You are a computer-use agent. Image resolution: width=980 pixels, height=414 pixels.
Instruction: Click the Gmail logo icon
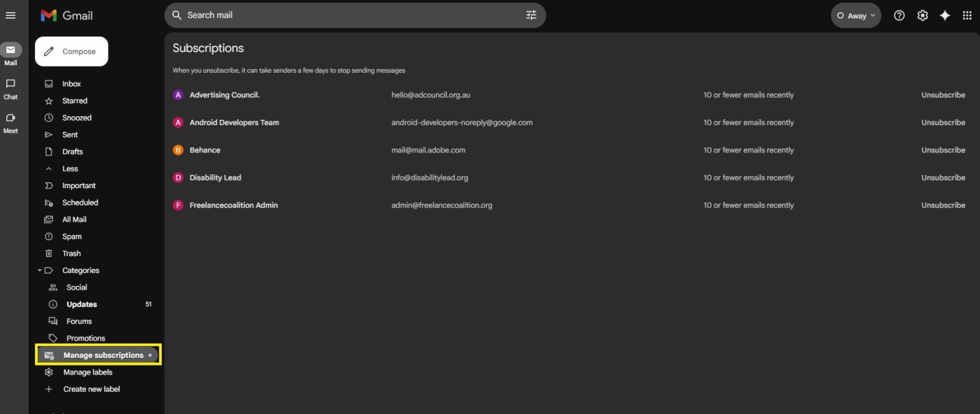48,15
